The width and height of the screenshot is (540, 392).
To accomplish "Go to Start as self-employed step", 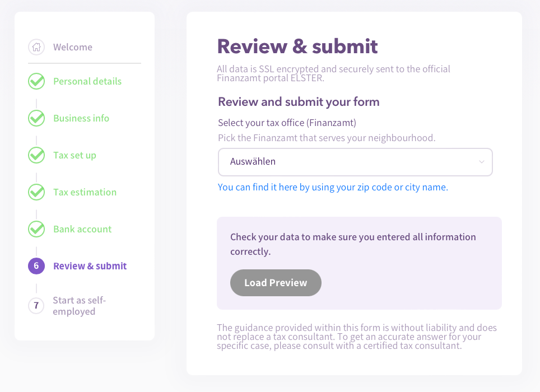I will pyautogui.click(x=79, y=306).
